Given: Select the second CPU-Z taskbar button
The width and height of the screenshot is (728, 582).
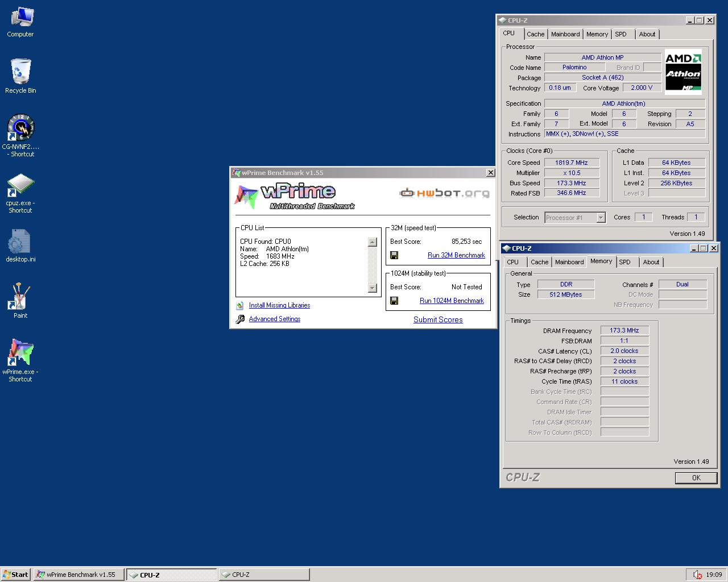Looking at the screenshot, I should [x=264, y=575].
